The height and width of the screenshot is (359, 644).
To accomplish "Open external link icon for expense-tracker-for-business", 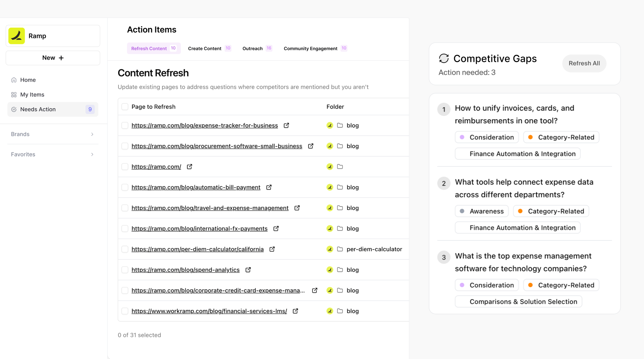I will click(286, 126).
